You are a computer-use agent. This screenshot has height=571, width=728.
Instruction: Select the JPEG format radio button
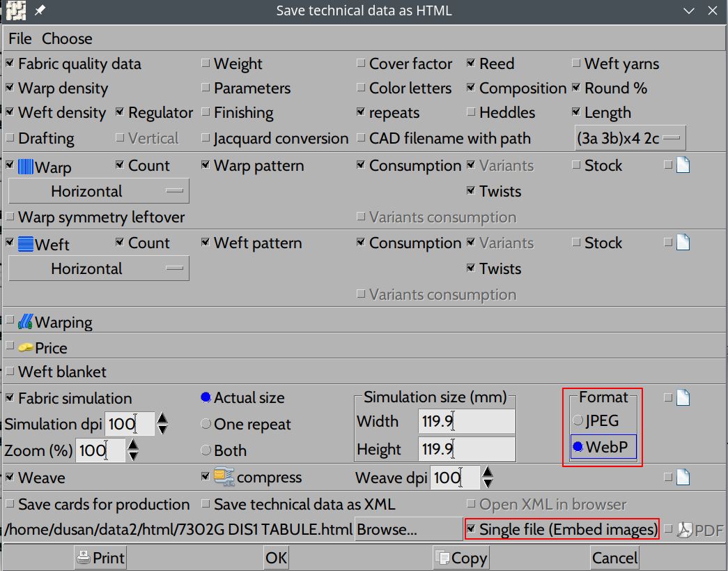[x=578, y=420]
